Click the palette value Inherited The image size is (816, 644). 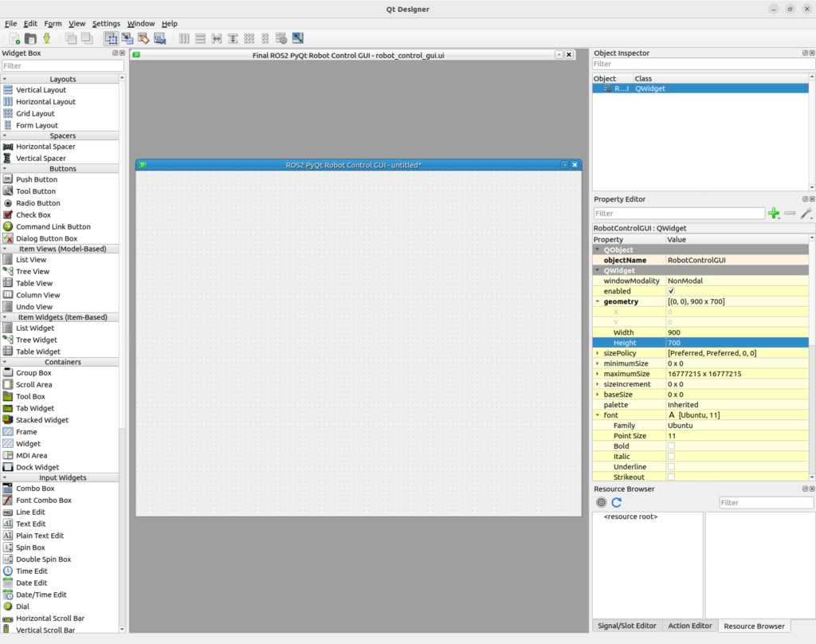(x=737, y=405)
